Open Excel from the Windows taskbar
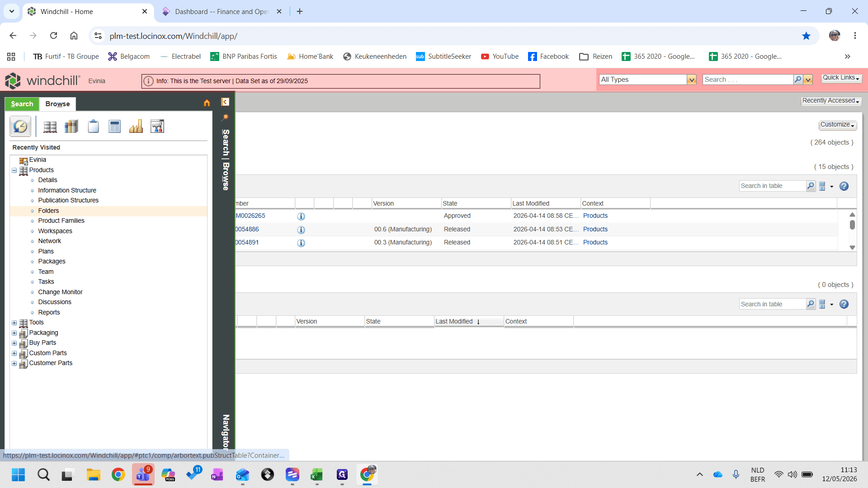Viewport: 868px width, 488px height. tap(316, 474)
